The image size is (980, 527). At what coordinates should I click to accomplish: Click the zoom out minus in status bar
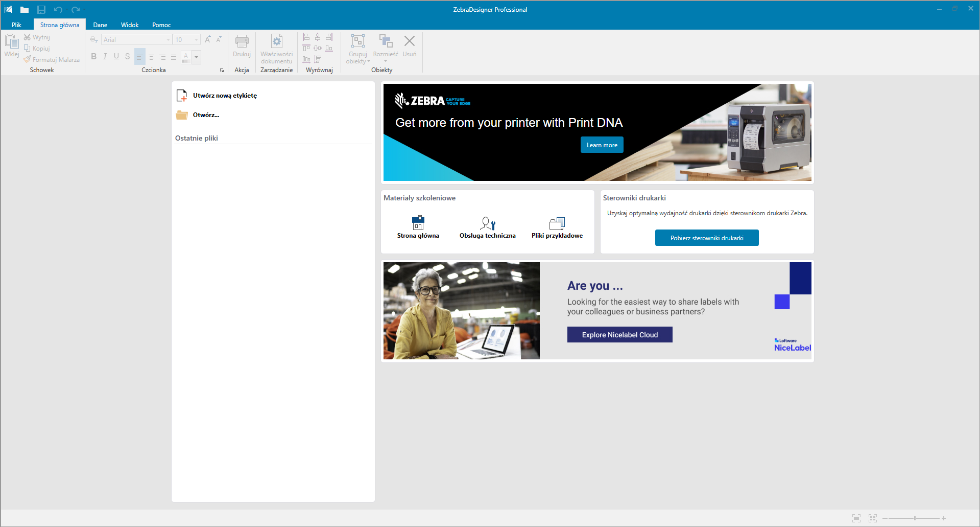(x=885, y=518)
